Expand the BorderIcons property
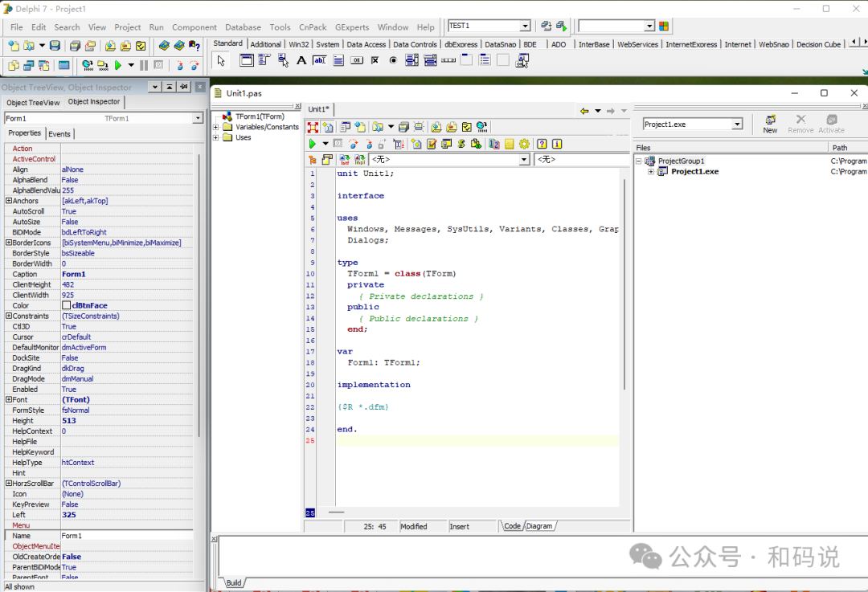This screenshot has width=868, height=592. coord(9,243)
